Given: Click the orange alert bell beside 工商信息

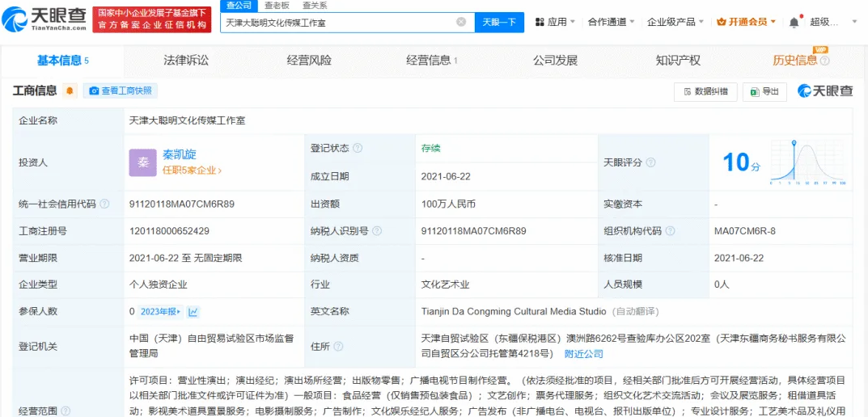Looking at the screenshot, I should (70, 91).
